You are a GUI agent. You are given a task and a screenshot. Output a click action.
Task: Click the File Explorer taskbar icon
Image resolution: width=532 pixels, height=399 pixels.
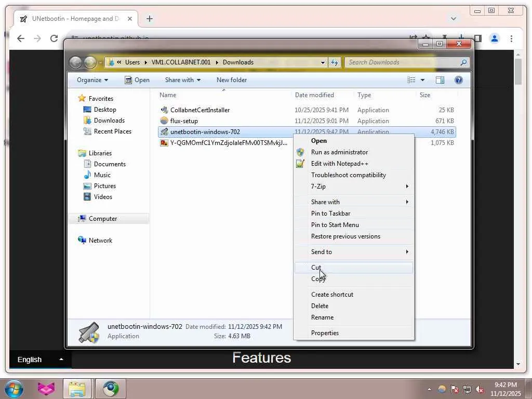[77, 389]
